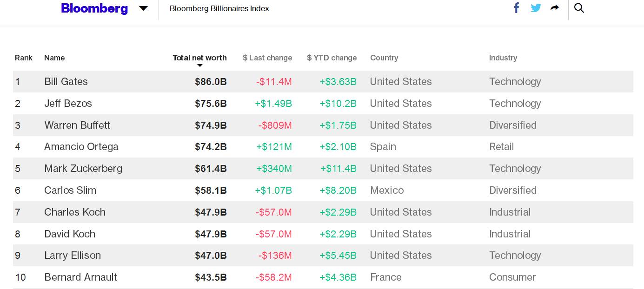Select the Bernard Arnault row
644x289 pixels.
(323, 277)
